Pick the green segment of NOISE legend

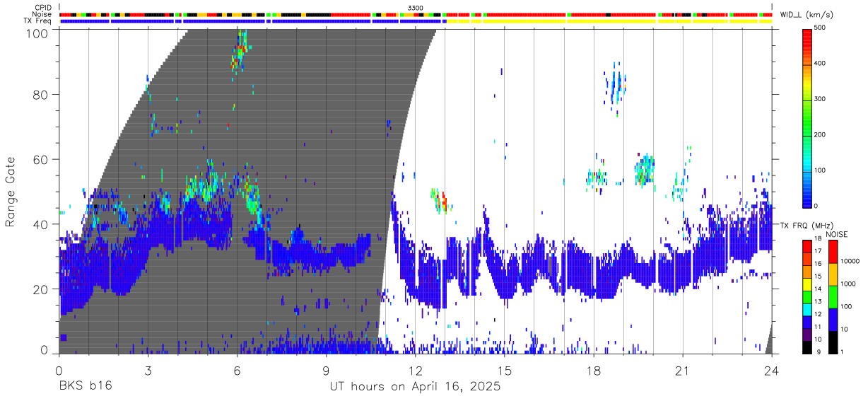tap(833, 297)
